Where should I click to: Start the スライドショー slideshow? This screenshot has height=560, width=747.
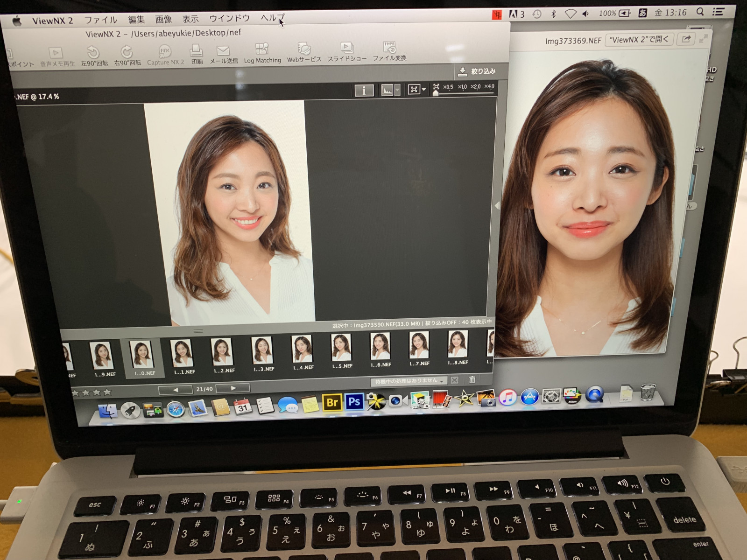(347, 47)
